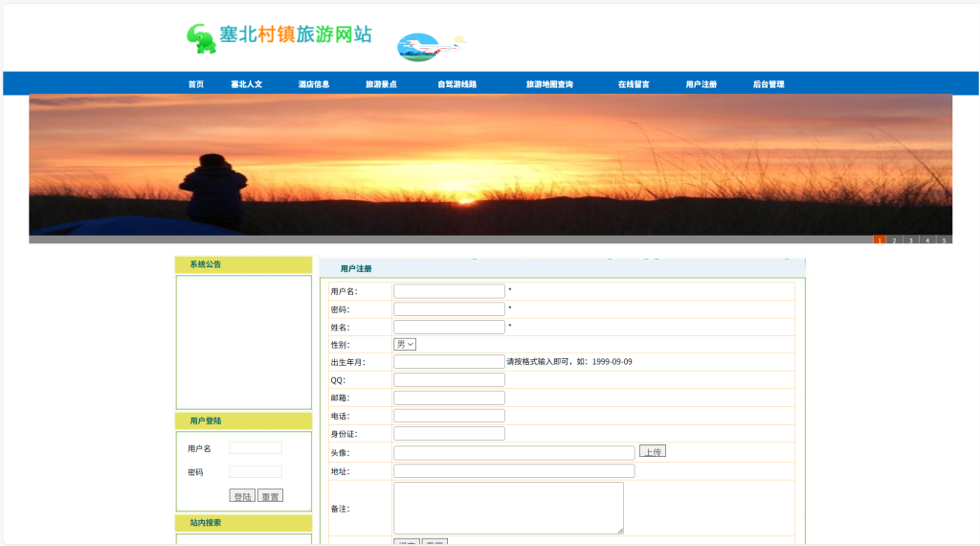Screen dimensions: 980x546
Task: Click the 登陆 login button
Action: click(242, 496)
